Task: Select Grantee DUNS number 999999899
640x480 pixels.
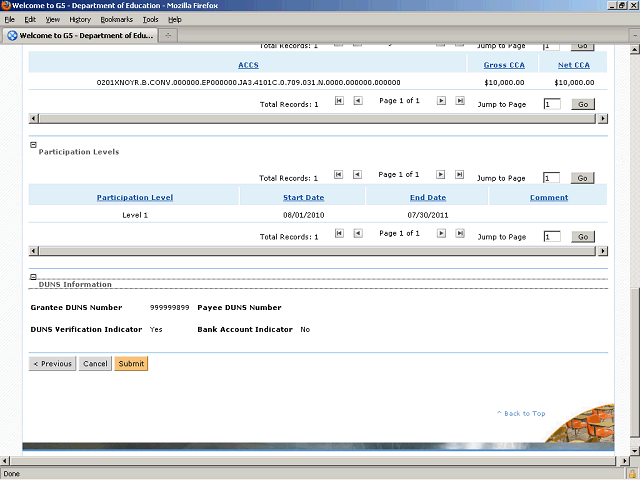Action: 169,308
